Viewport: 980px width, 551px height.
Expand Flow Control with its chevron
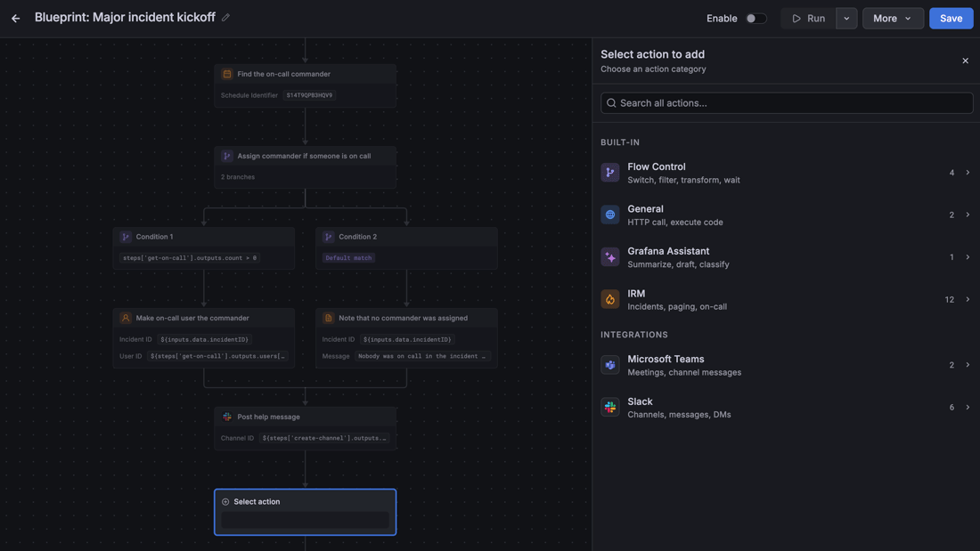click(968, 173)
